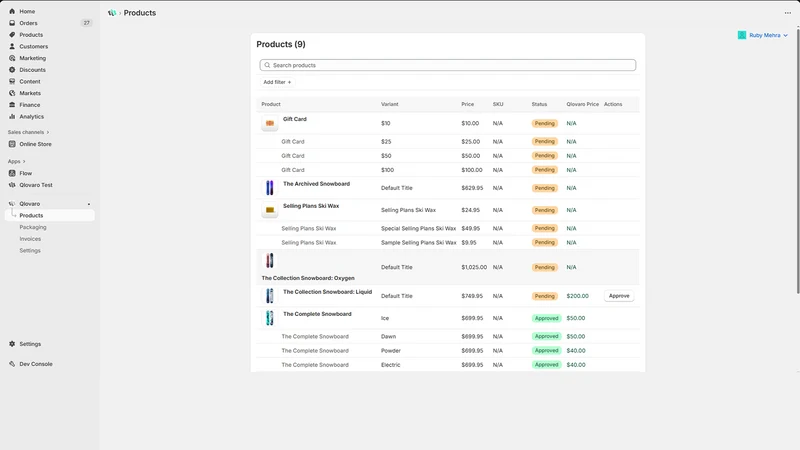
Task: Click the Online Store icon
Action: [x=12, y=144]
